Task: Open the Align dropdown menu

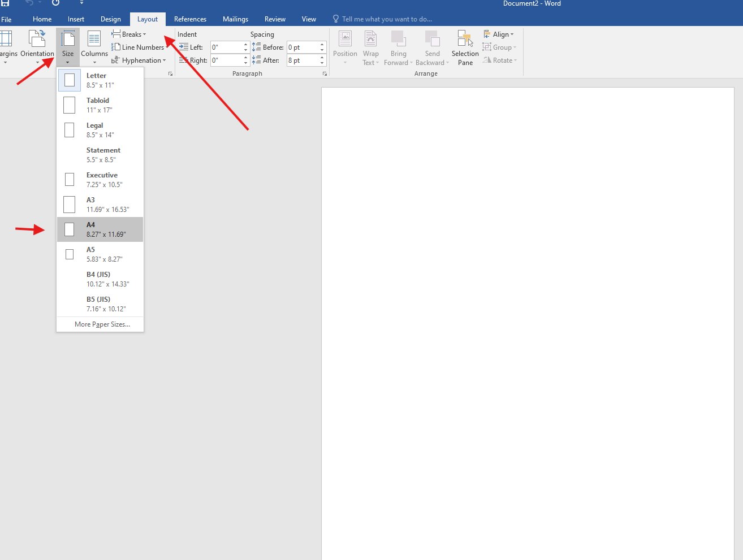Action: pos(499,34)
